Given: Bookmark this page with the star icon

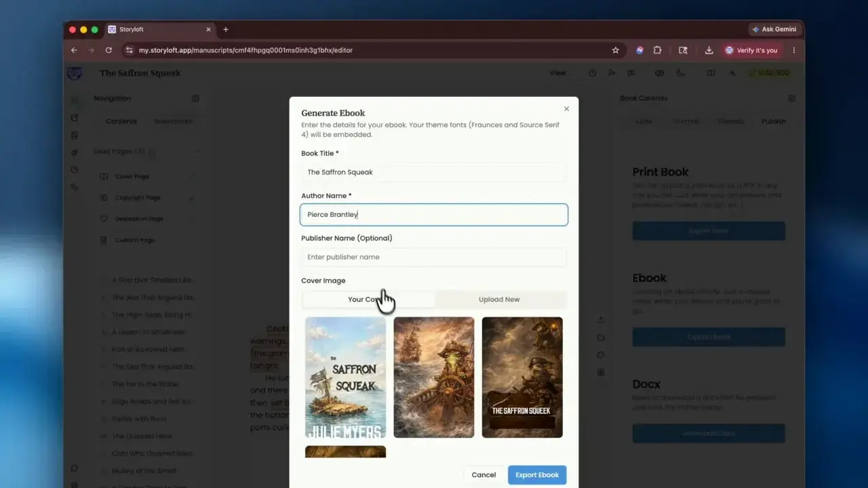Looking at the screenshot, I should point(616,50).
